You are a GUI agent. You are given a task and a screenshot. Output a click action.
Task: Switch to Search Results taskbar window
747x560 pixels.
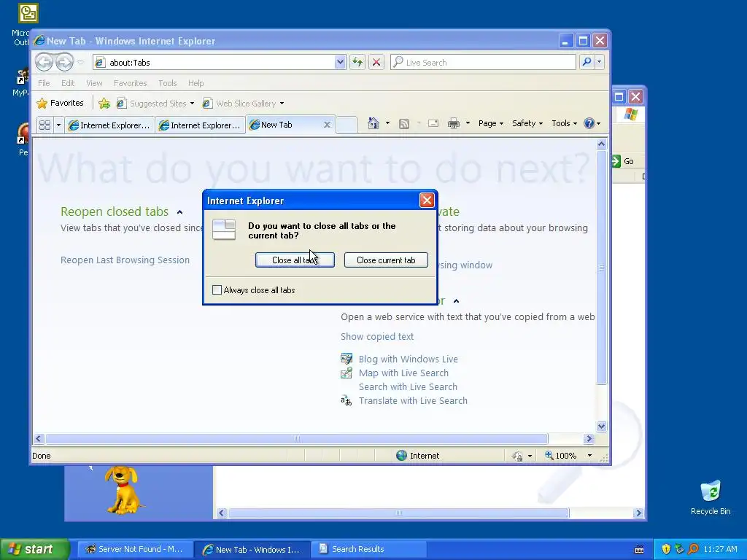(368, 549)
